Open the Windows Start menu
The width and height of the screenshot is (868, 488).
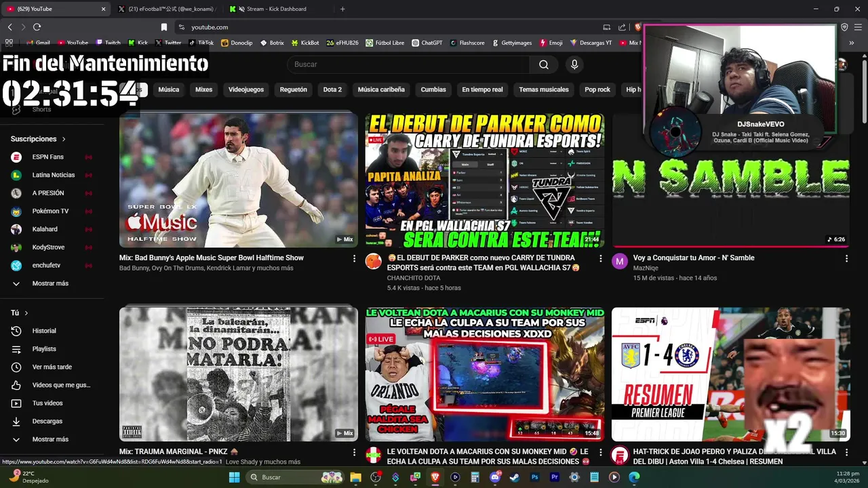pyautogui.click(x=234, y=477)
